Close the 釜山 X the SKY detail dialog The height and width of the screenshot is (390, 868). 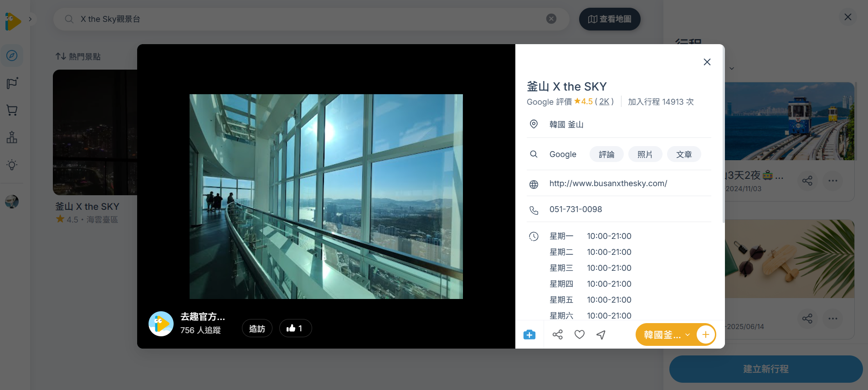pos(707,62)
